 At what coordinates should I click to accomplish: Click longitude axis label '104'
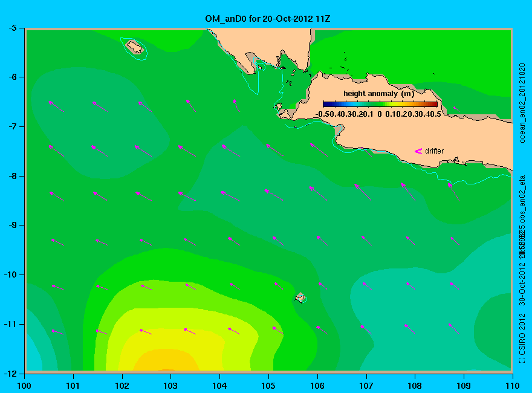[x=219, y=386]
